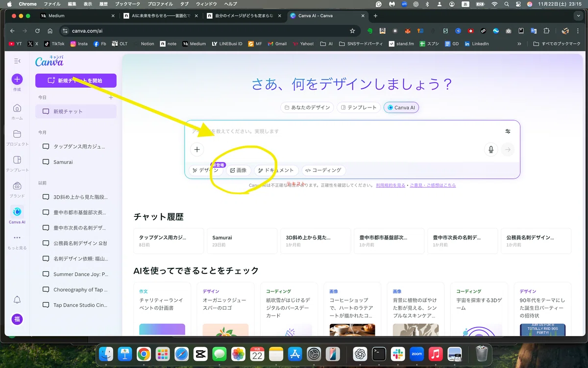Select the テンプレート chip
The image size is (588, 368).
tap(359, 107)
